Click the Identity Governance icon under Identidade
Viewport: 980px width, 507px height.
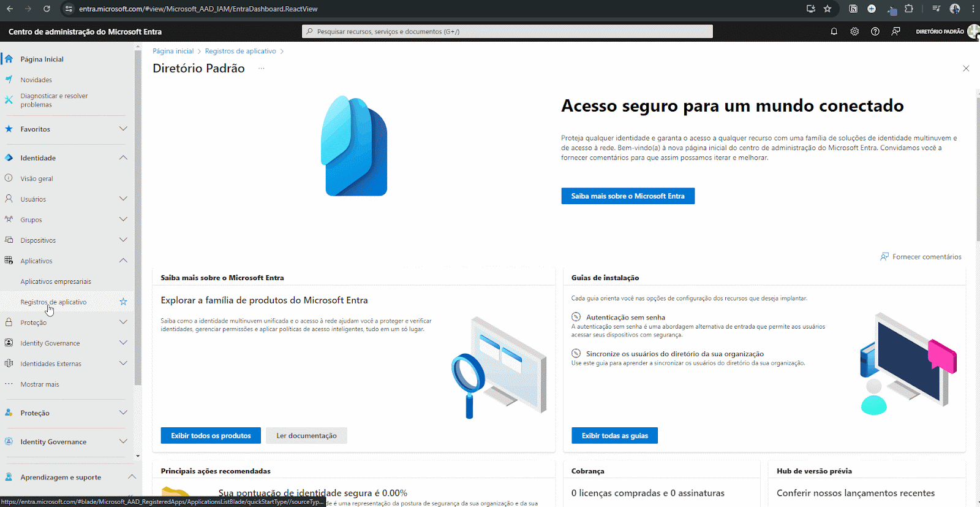(9, 343)
